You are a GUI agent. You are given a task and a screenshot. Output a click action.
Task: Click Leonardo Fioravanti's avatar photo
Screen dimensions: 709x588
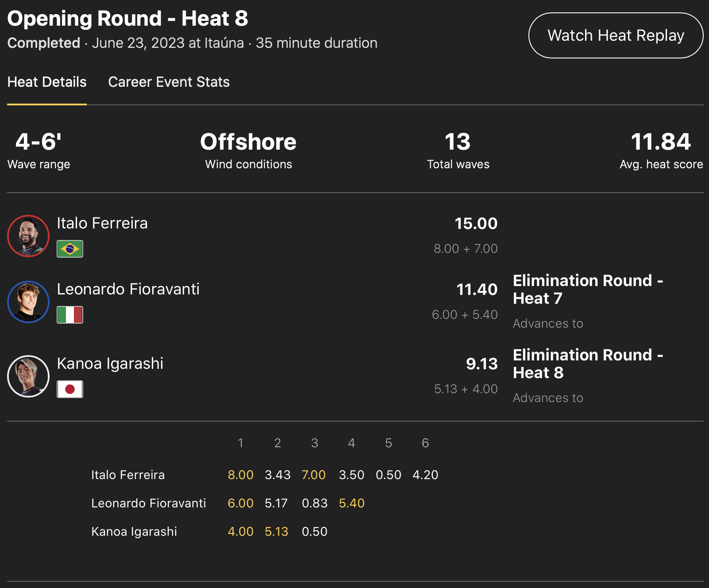click(28, 302)
